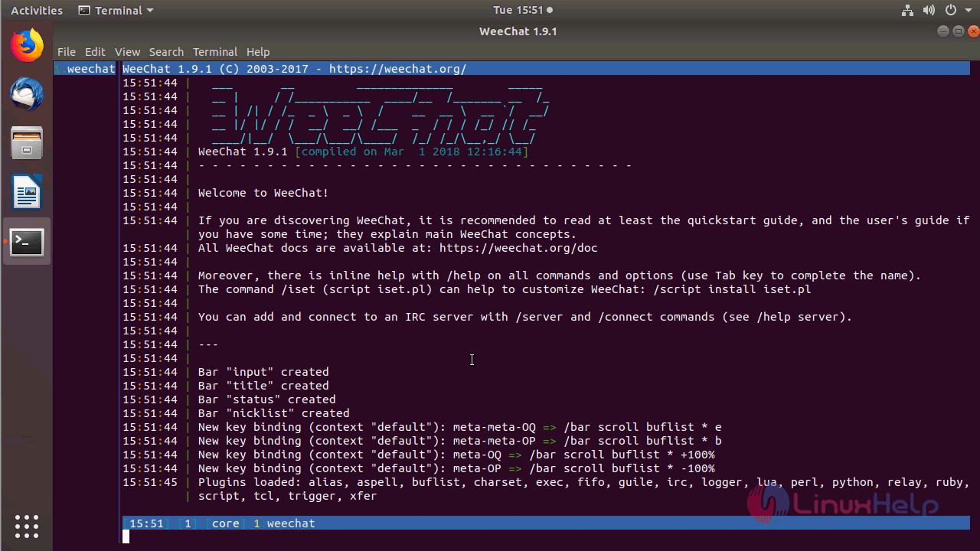Close the WeeChat terminal window
This screenshot has width=980, height=551.
974,31
